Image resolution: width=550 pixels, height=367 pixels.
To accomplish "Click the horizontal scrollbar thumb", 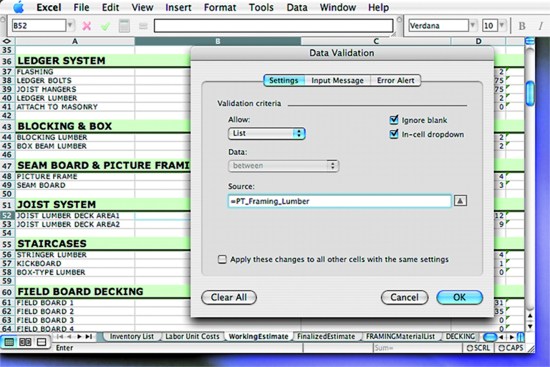I will point(490,338).
